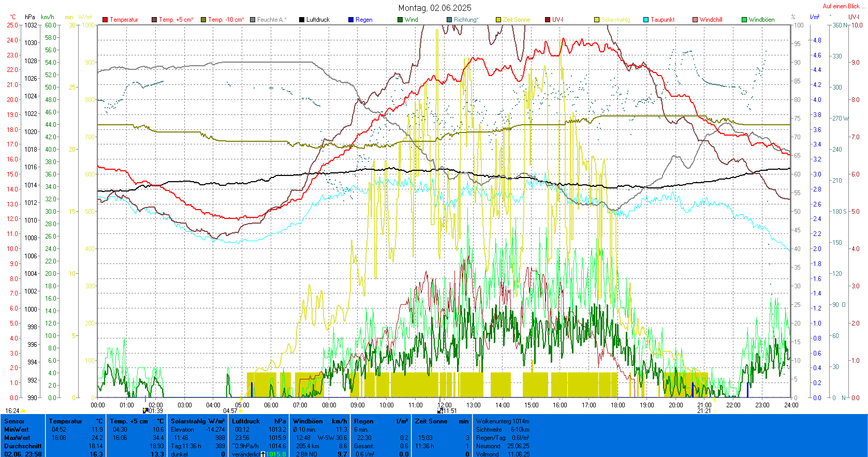Click the 'Windböen' legend label

(x=762, y=20)
